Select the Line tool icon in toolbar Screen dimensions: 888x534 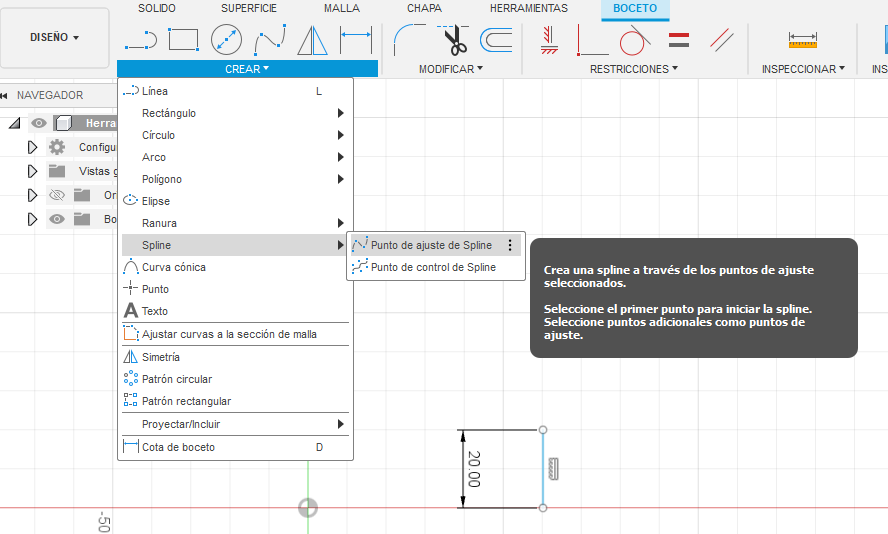coord(140,41)
